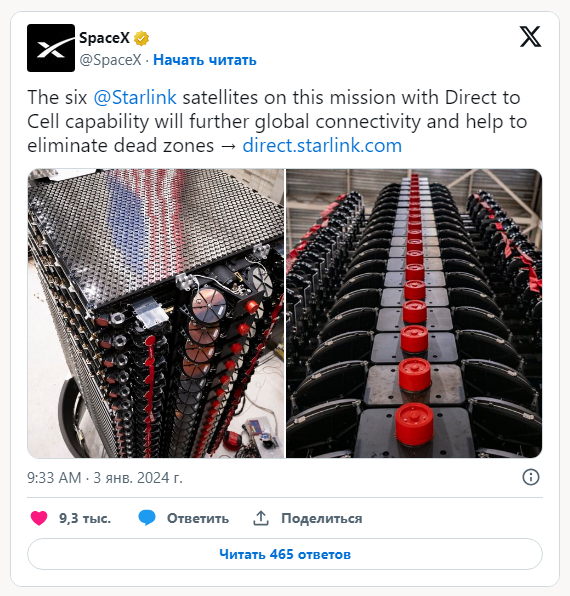Open the @Starlink mention

(x=135, y=97)
